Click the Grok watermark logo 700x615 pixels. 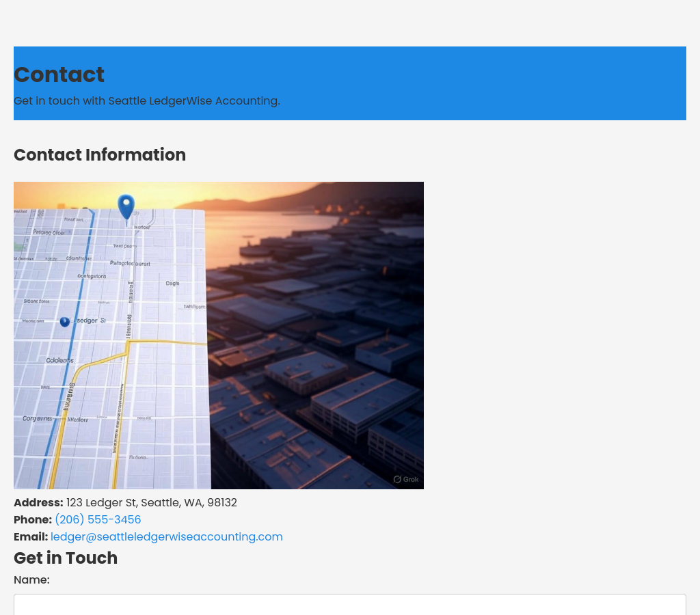tap(406, 479)
